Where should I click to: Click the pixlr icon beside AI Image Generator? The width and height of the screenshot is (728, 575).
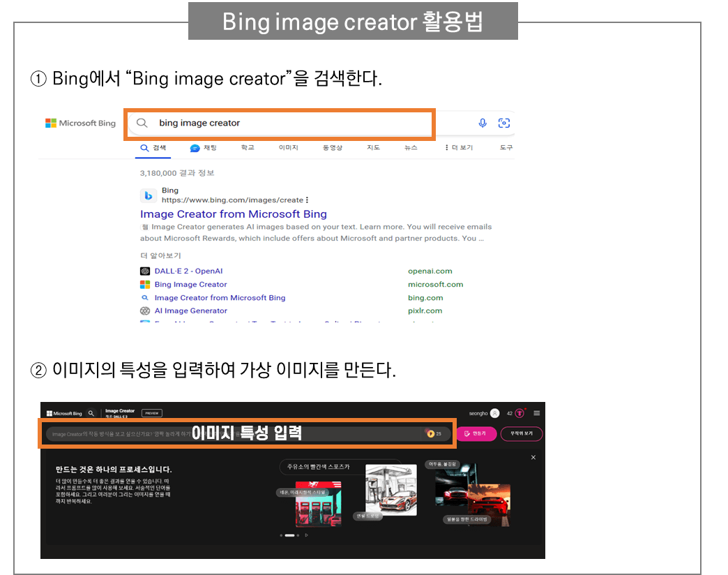pyautogui.click(x=145, y=311)
